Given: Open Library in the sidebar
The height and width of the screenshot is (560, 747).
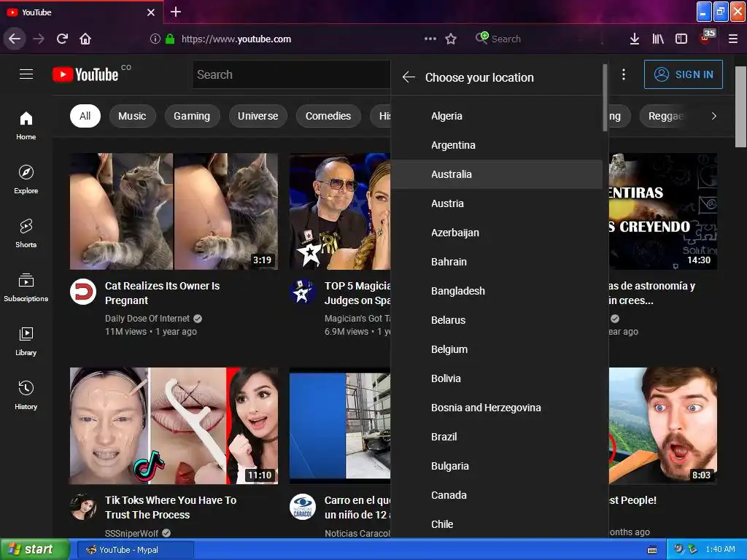Looking at the screenshot, I should 26,341.
